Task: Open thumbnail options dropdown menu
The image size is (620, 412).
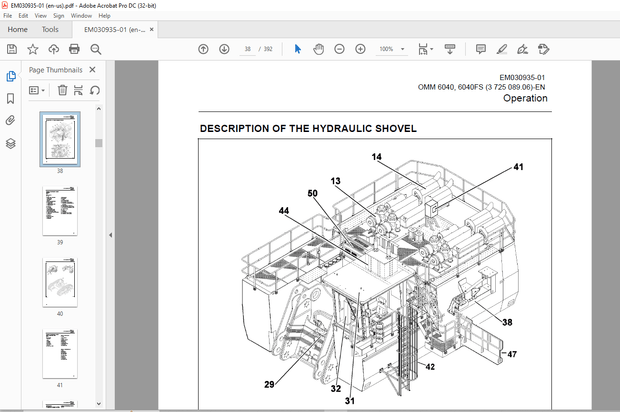Action: coord(37,90)
